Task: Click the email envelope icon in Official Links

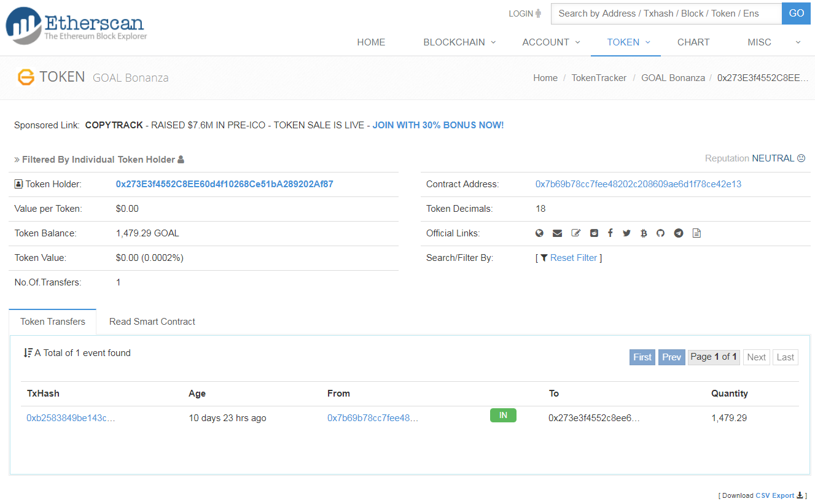Action: [557, 233]
